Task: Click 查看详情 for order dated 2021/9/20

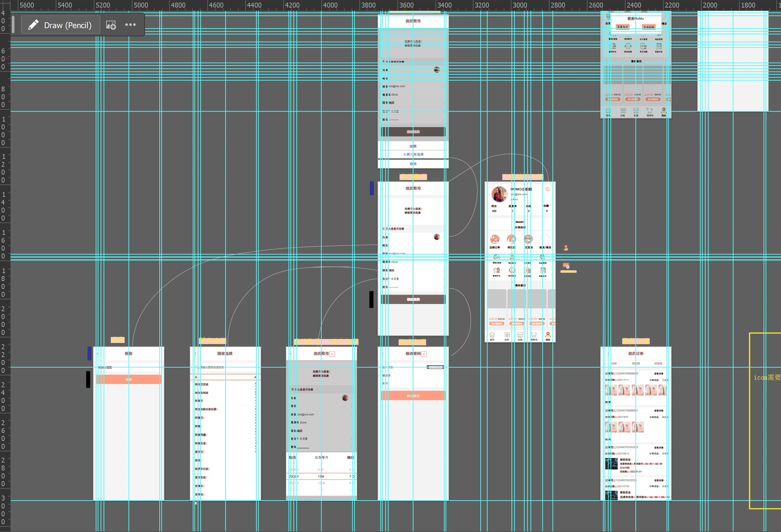Action: click(x=659, y=410)
